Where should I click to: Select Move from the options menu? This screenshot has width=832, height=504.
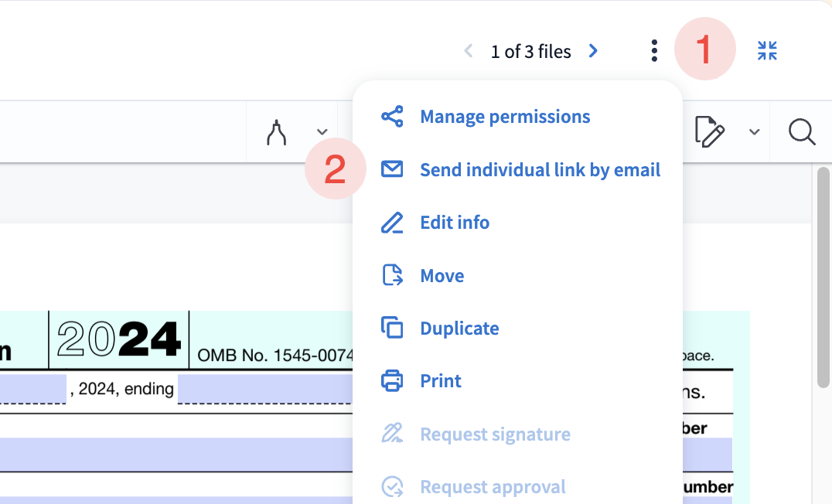(x=442, y=276)
